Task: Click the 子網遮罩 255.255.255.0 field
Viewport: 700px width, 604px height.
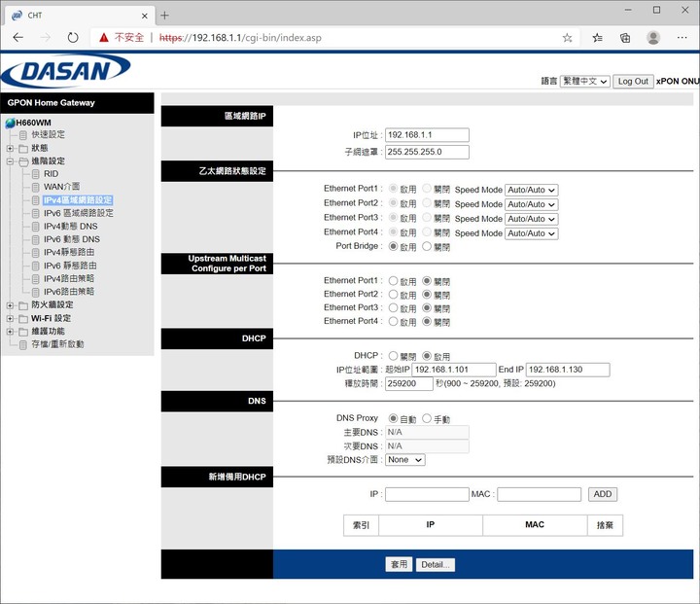Action: pyautogui.click(x=427, y=152)
